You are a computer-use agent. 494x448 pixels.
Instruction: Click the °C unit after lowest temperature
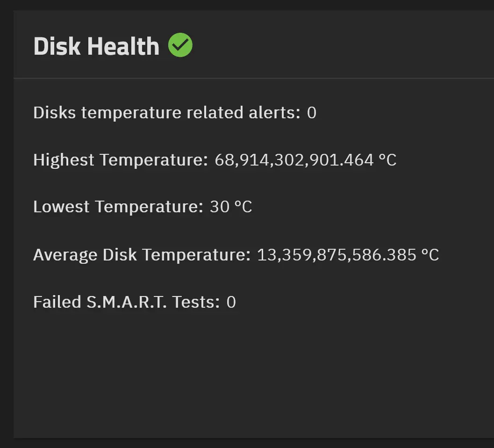click(x=243, y=207)
